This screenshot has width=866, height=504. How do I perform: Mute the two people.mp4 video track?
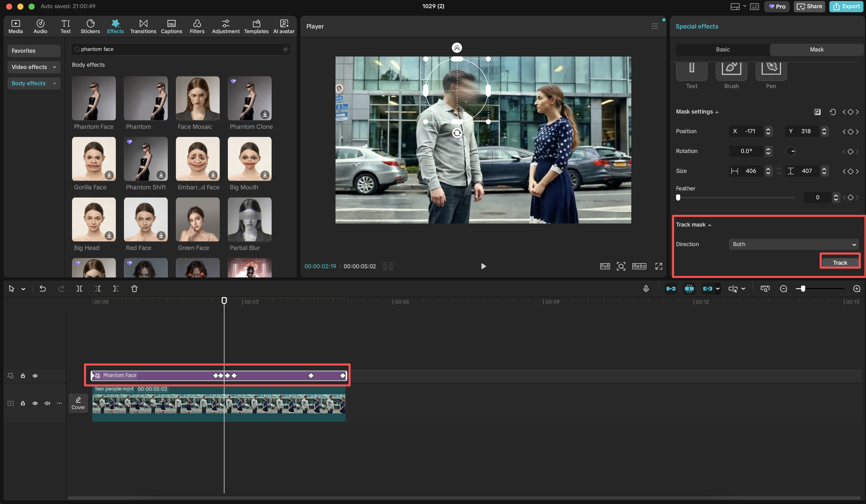pos(47,403)
